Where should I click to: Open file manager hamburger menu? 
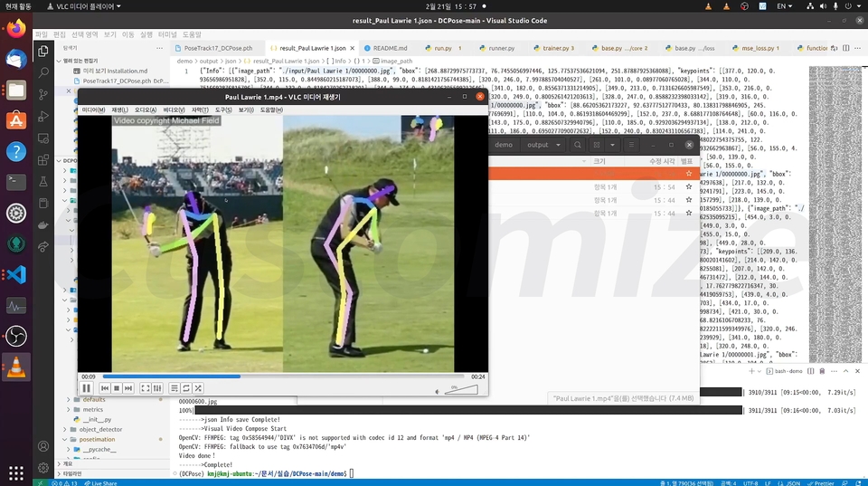pos(631,145)
